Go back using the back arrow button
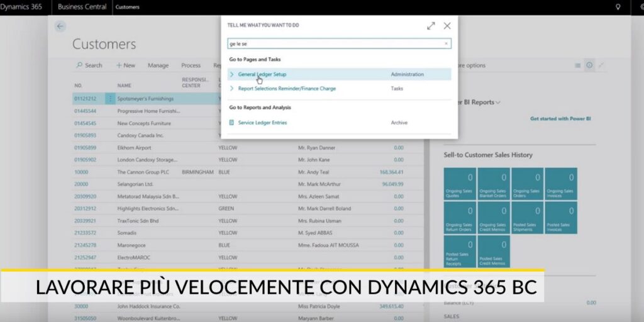This screenshot has width=644, height=322. (x=60, y=26)
